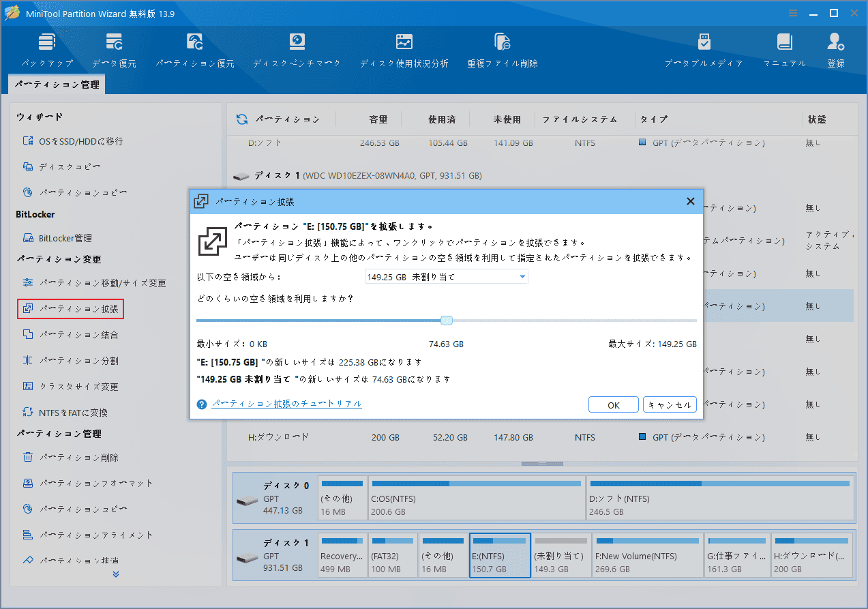Select D:ソフト row in partition table
Viewport: 868px width, 609px height.
[540, 143]
